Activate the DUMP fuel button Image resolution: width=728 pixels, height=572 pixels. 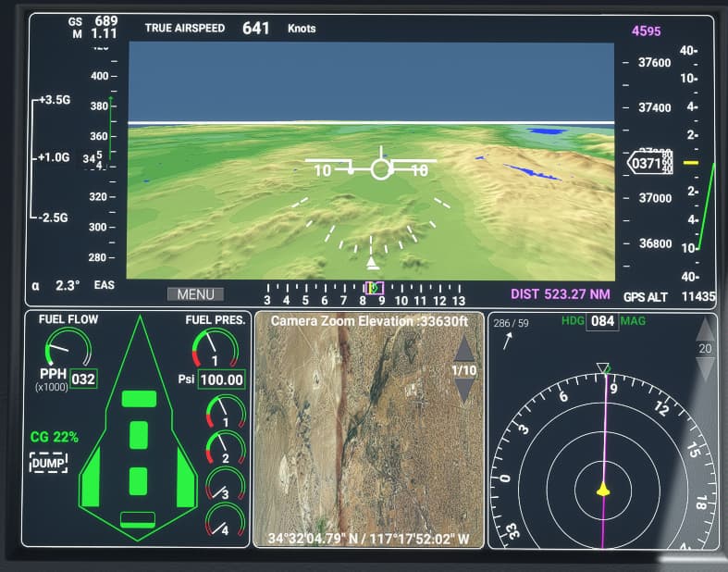(x=49, y=463)
